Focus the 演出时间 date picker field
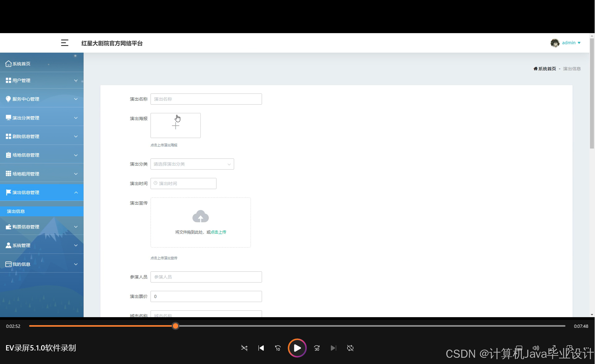 183,183
